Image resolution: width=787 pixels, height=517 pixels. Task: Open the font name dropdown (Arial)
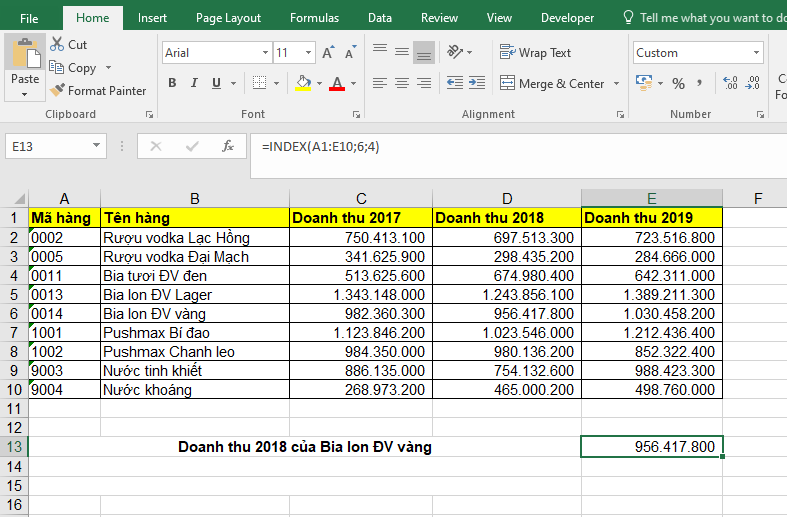click(x=265, y=53)
